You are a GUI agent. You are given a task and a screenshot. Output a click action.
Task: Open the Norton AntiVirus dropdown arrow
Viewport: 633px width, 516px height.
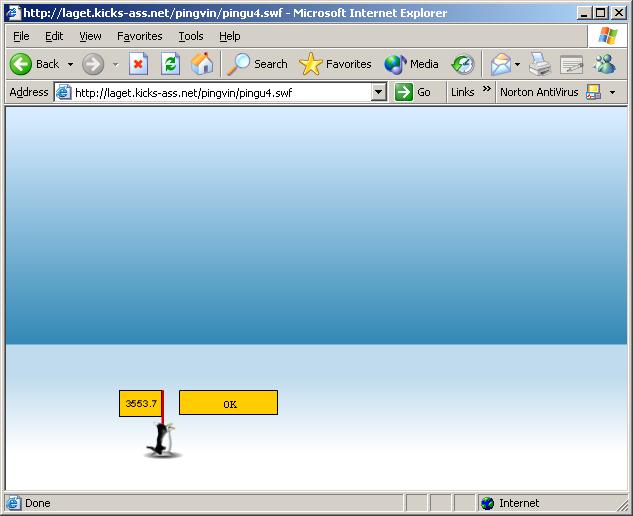pyautogui.click(x=612, y=92)
